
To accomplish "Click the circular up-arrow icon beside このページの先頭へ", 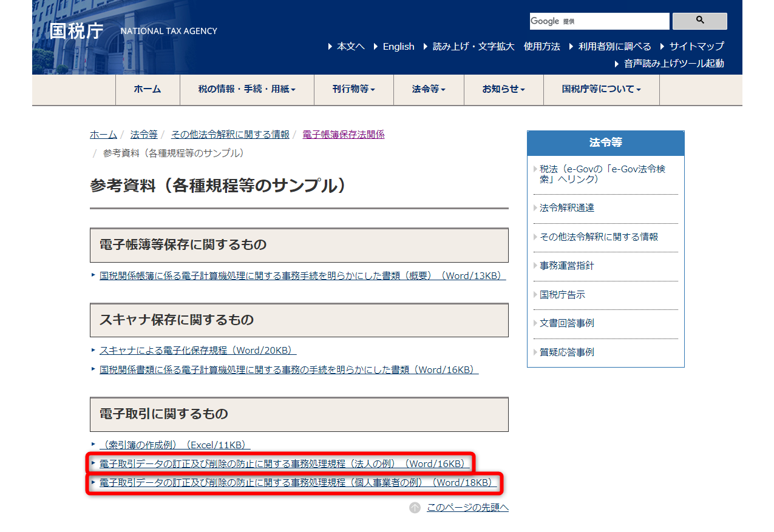I will (x=415, y=508).
